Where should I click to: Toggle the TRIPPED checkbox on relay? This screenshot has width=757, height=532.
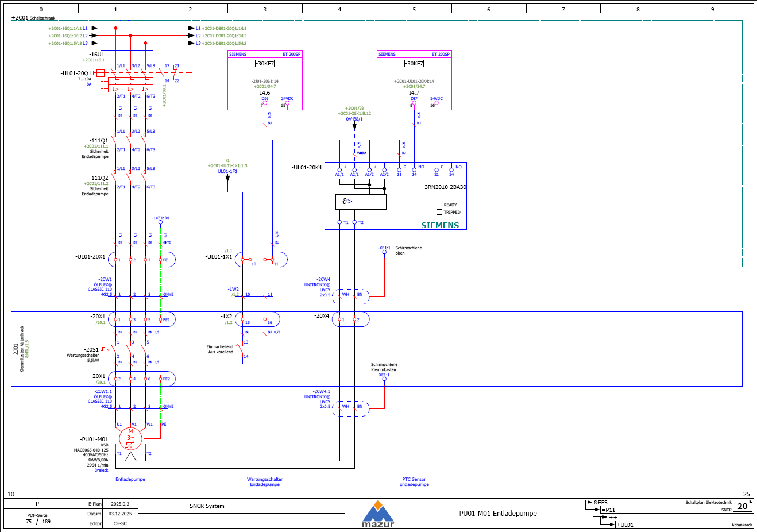(x=439, y=212)
